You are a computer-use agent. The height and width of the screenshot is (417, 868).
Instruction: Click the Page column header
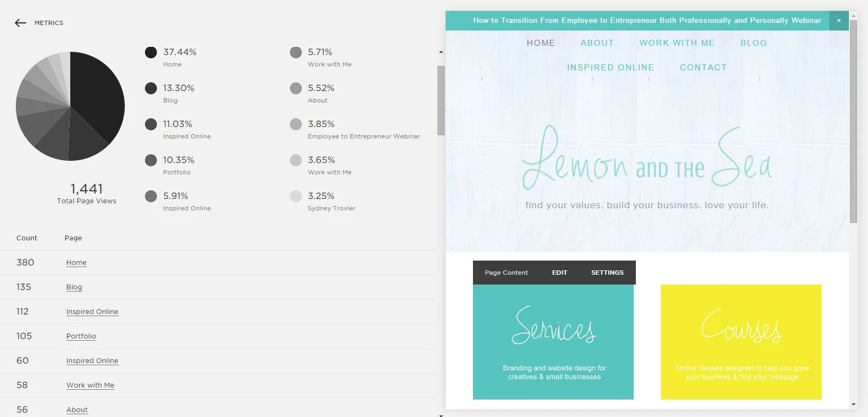(73, 238)
